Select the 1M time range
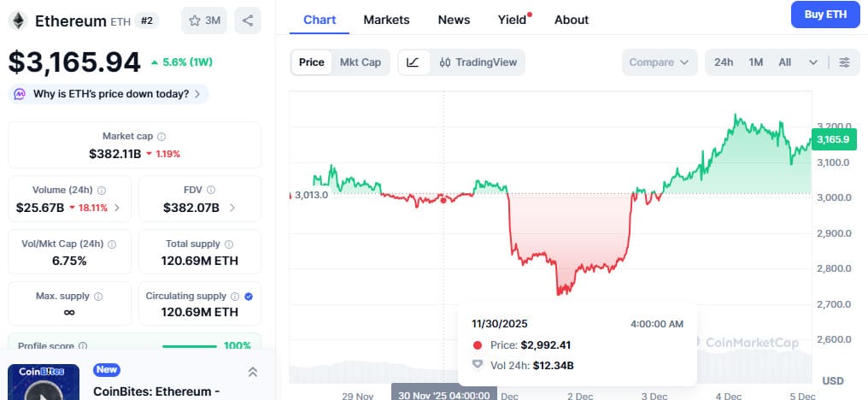 pyautogui.click(x=755, y=62)
